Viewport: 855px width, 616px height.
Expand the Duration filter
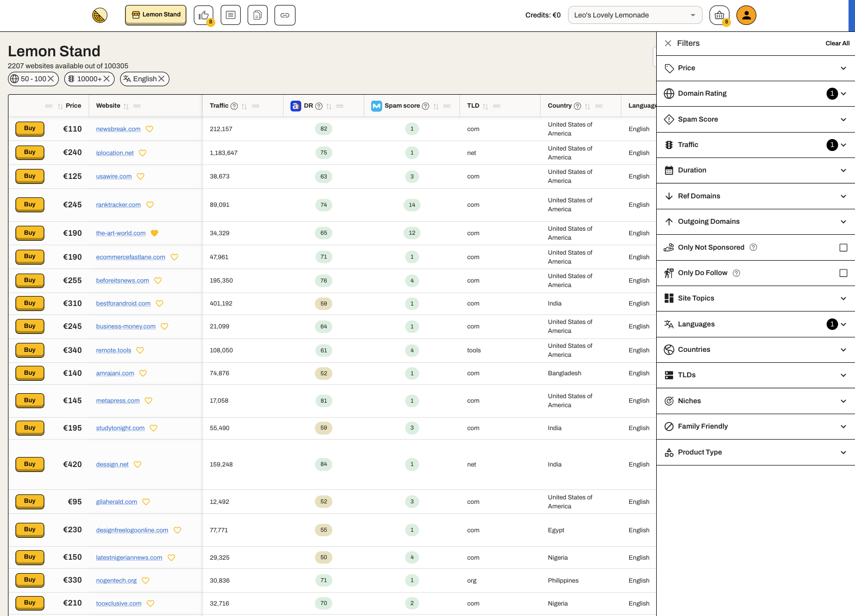tap(756, 170)
